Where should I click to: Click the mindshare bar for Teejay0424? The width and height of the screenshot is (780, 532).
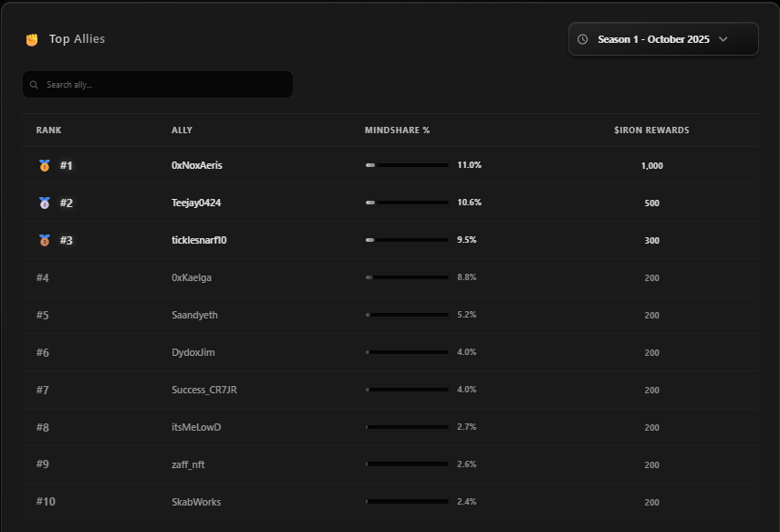pos(407,203)
